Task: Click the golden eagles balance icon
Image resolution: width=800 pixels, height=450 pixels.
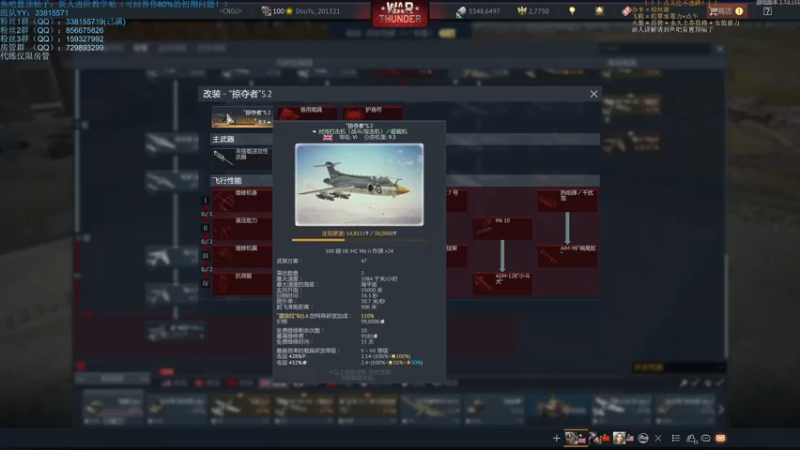Action: pyautogui.click(x=521, y=11)
